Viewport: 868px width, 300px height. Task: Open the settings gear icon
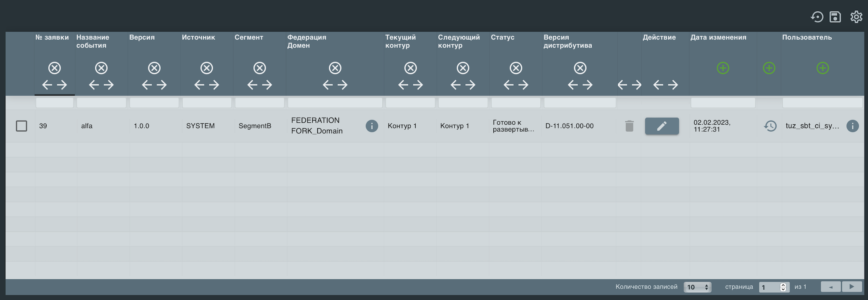tap(856, 17)
